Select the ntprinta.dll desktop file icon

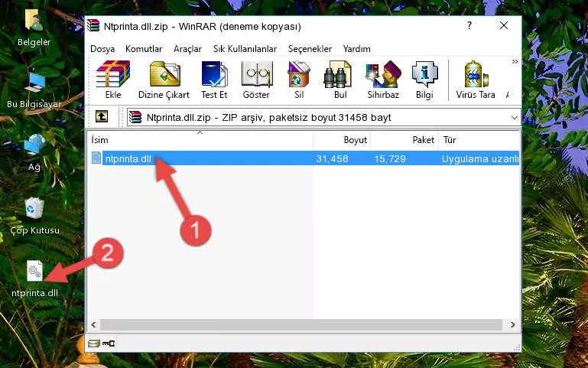pos(34,279)
